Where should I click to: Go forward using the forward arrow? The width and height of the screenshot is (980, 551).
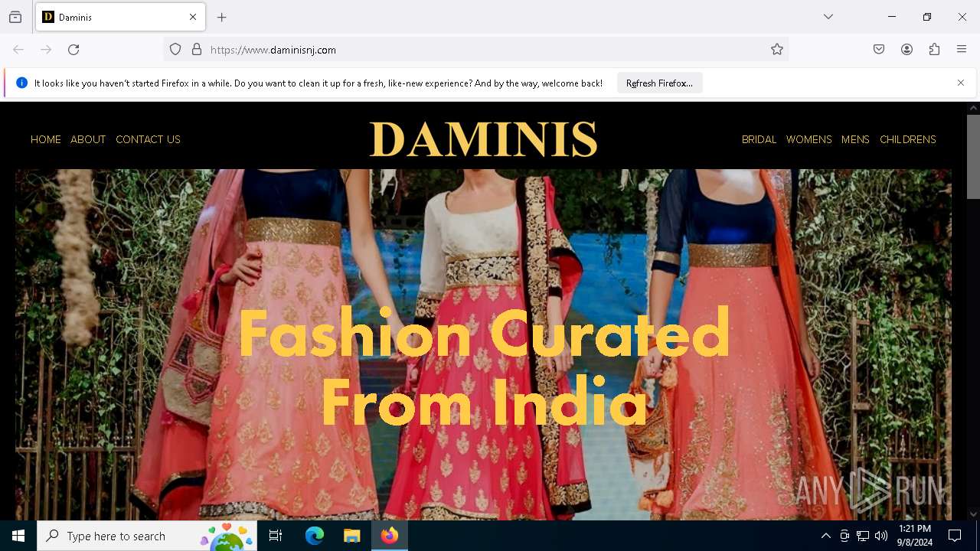[x=46, y=50]
